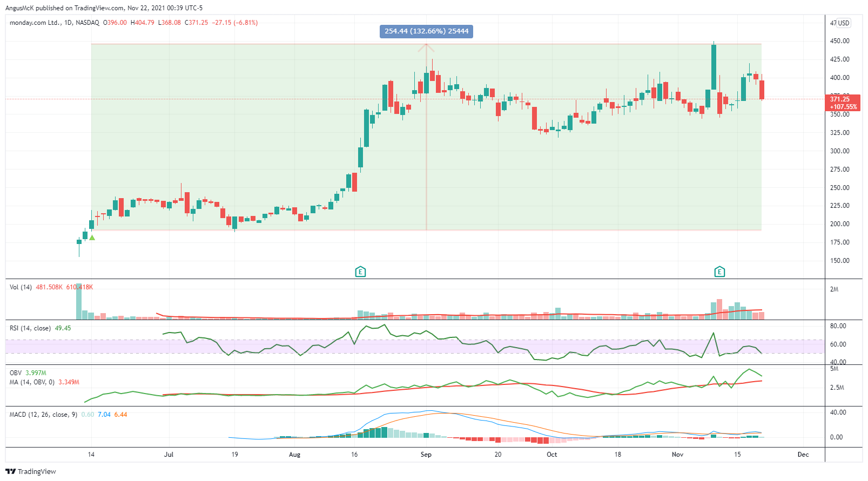Click the Sep label on time axis
Viewport: 868px width, 481px height.
(x=426, y=455)
